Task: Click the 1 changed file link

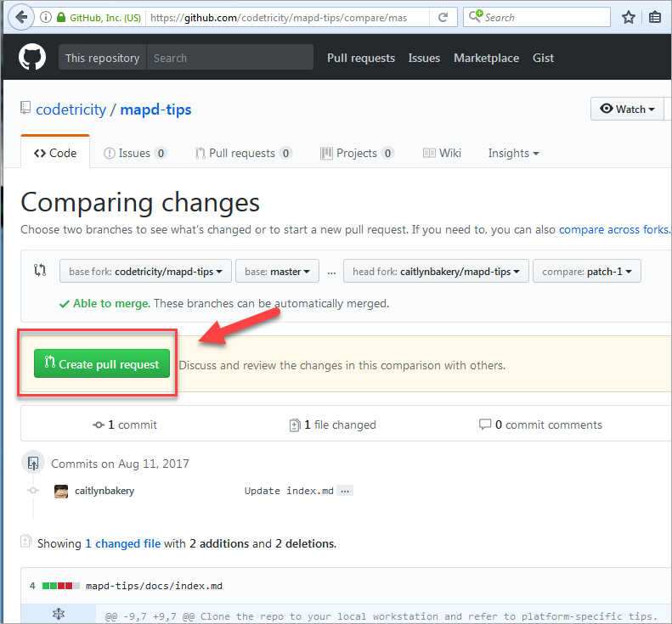Action: click(x=123, y=543)
